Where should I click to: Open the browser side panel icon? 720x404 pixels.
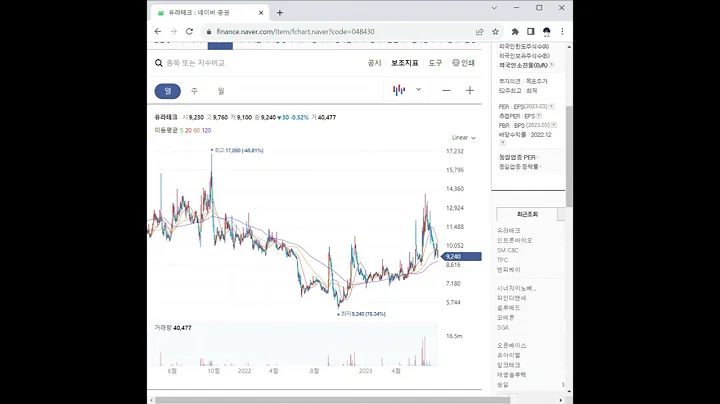tap(530, 32)
